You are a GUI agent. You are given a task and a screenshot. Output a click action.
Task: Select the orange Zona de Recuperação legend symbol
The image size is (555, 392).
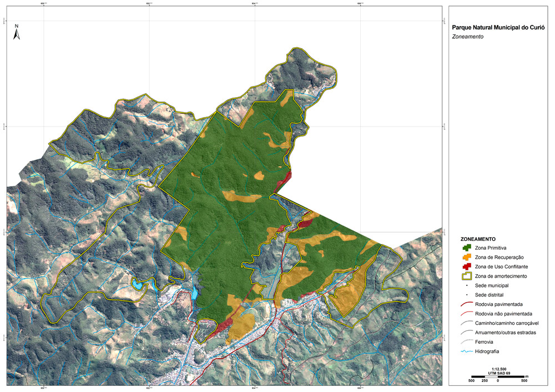click(467, 257)
